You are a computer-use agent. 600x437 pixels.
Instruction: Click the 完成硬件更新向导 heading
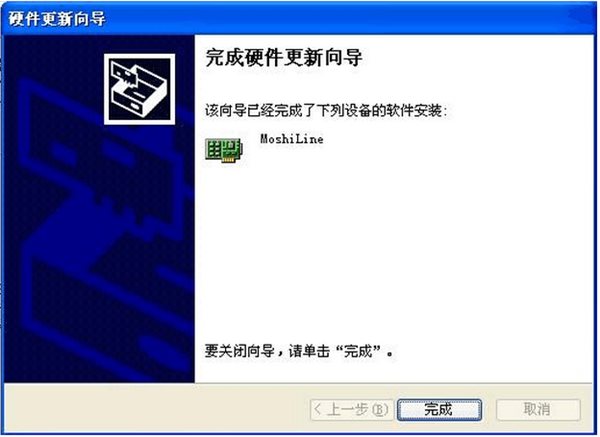click(x=284, y=58)
